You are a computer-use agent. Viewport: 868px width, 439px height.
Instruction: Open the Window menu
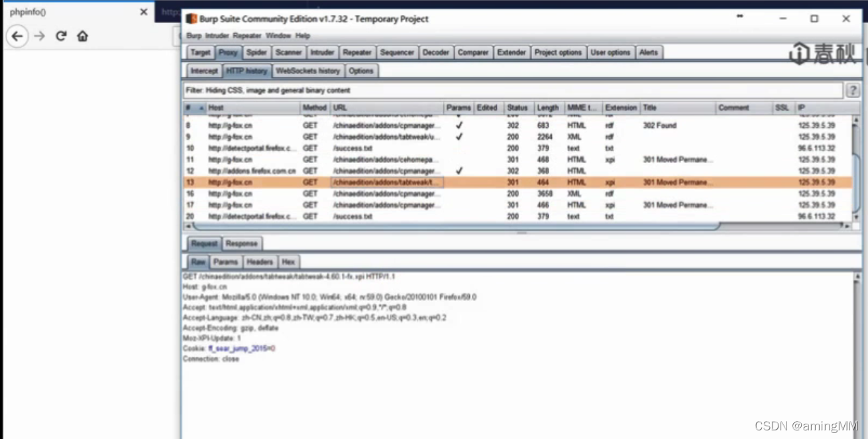(278, 36)
